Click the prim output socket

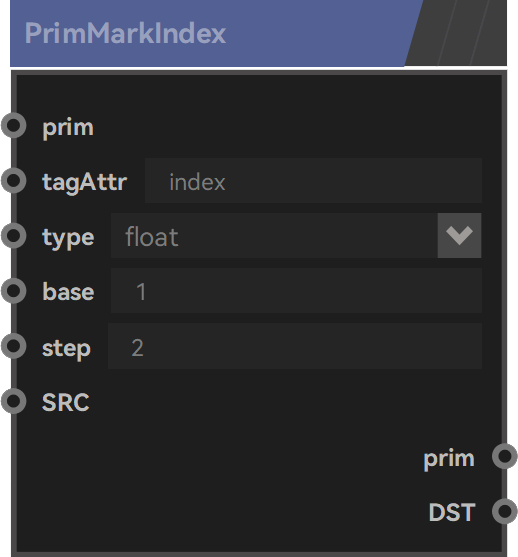coord(504,456)
